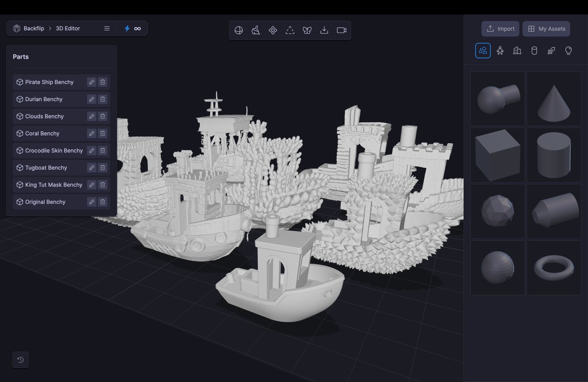
Task: Select the Tugboat Benchy part
Action: click(62, 168)
